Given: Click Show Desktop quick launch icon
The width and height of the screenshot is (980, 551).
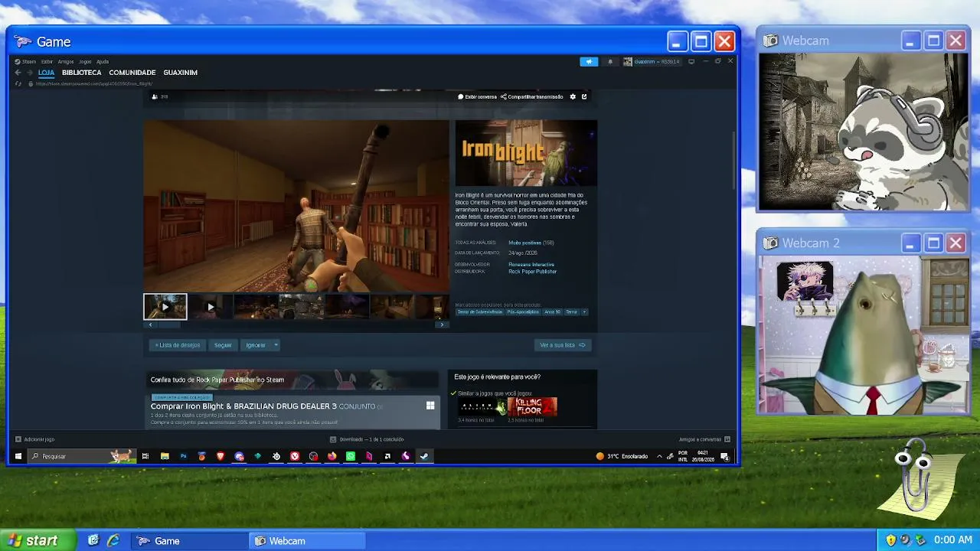Looking at the screenshot, I should pos(93,540).
